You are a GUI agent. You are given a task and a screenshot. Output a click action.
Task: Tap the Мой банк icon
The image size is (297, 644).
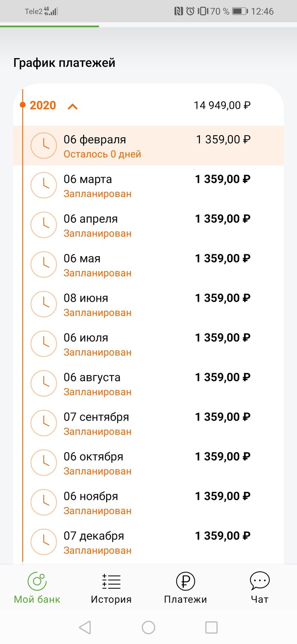coord(37,581)
